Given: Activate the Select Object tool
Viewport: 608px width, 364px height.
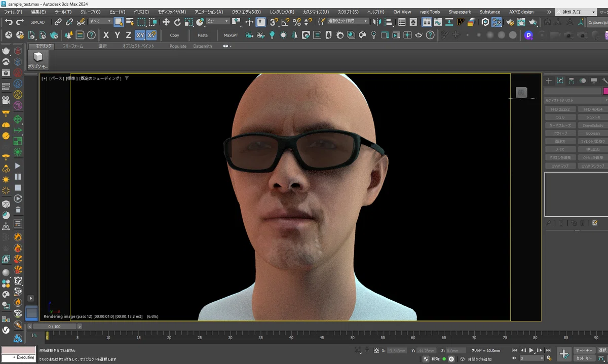Looking at the screenshot, I should 119,22.
